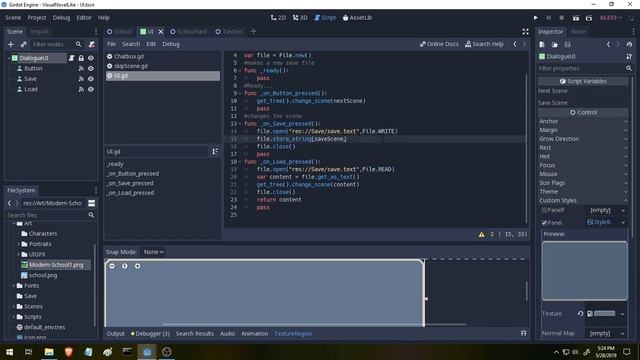
Task: Expand the Grow Direction group
Action: coord(584,139)
